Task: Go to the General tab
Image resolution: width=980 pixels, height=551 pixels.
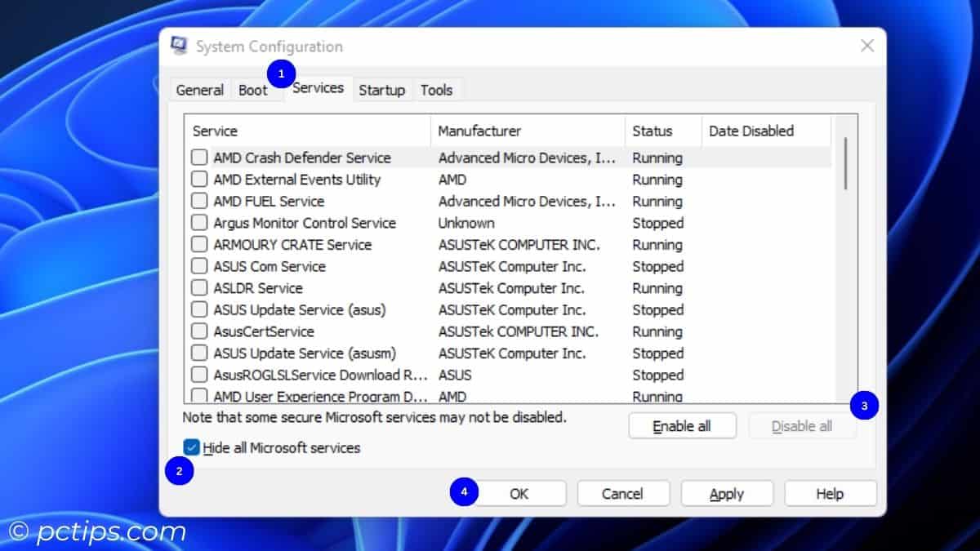Action: click(198, 90)
